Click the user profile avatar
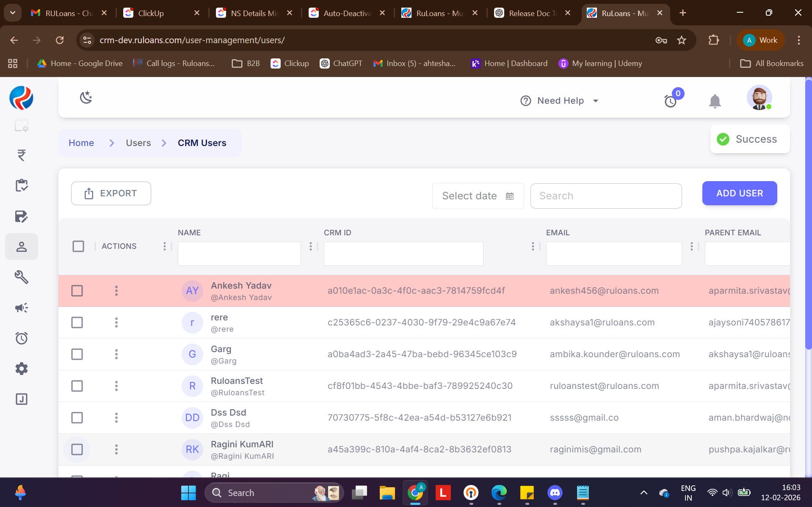Viewport: 812px width, 507px height. coord(759,98)
